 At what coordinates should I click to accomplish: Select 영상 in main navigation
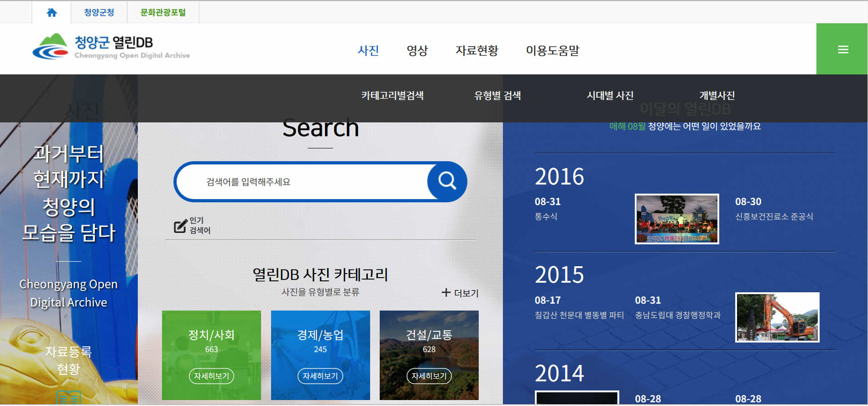coord(417,50)
